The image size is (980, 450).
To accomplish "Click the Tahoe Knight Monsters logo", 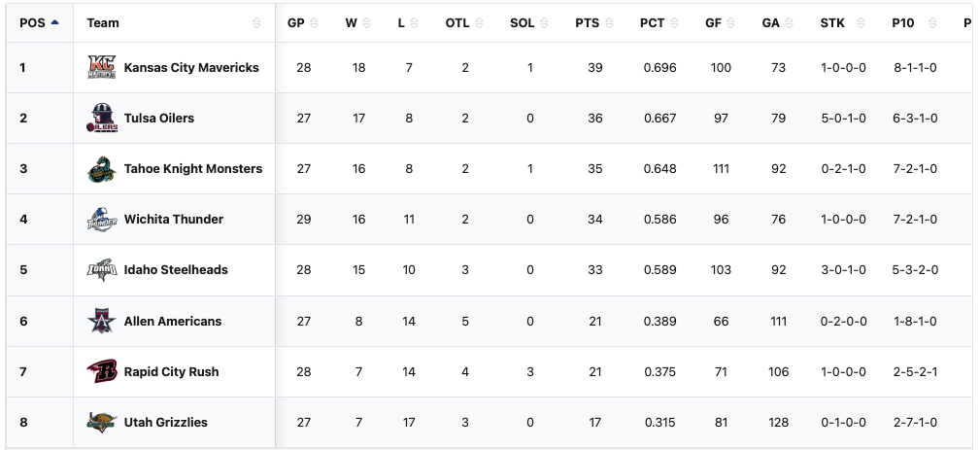I will point(101,169).
